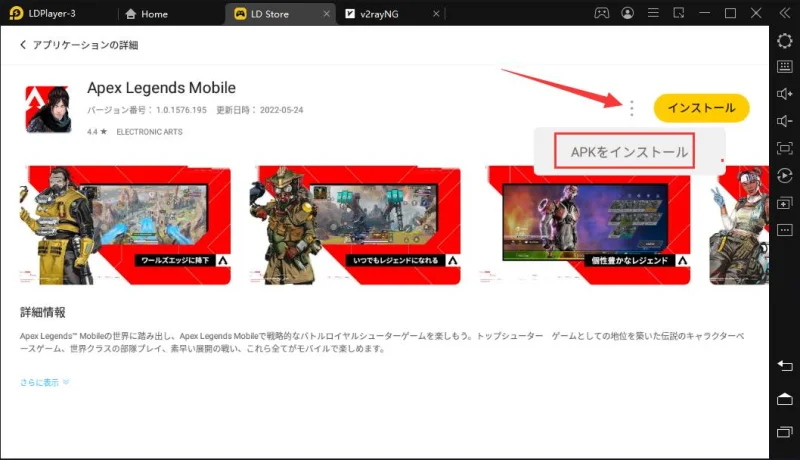Click the yellow インストール button
This screenshot has height=460, width=800.
[x=702, y=108]
